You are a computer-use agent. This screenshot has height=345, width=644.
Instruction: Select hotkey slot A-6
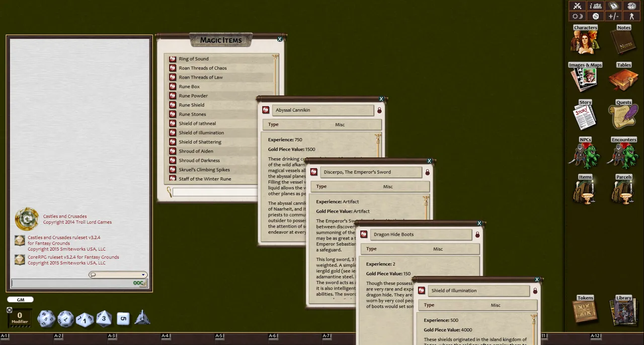tap(273, 336)
